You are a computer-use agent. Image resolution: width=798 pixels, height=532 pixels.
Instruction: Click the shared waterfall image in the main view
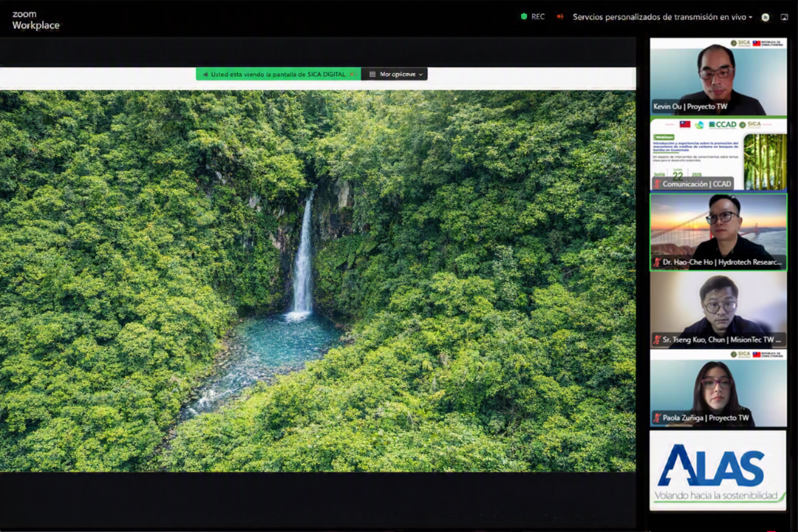point(318,281)
